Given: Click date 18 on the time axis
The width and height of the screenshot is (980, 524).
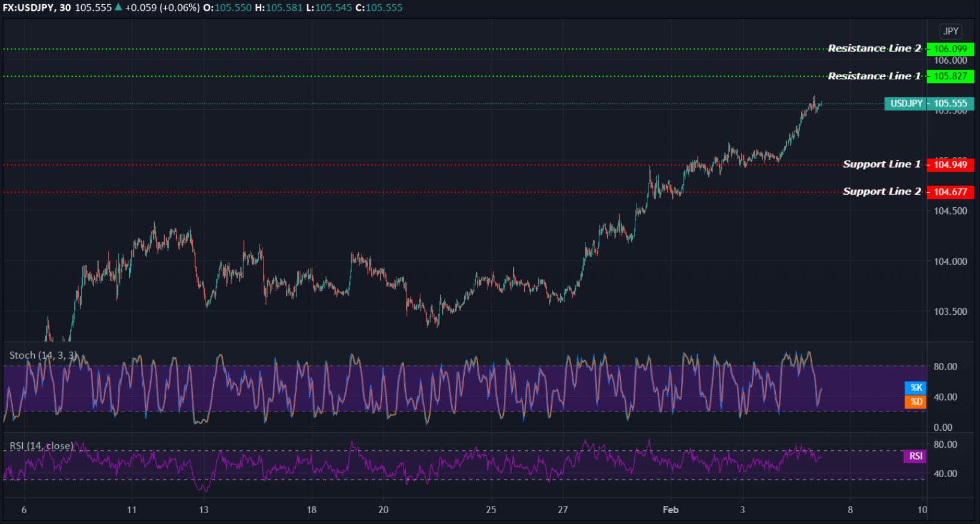Looking at the screenshot, I should coord(311,510).
